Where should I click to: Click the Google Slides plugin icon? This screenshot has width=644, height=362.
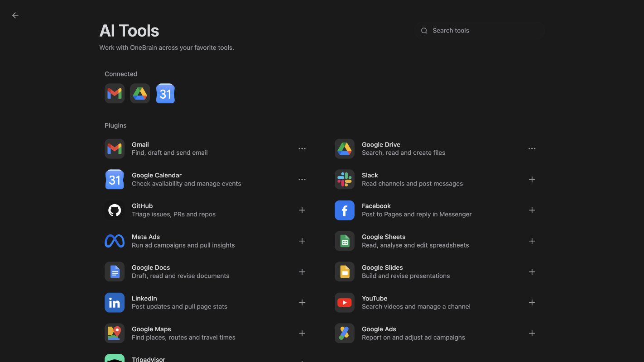click(x=345, y=271)
